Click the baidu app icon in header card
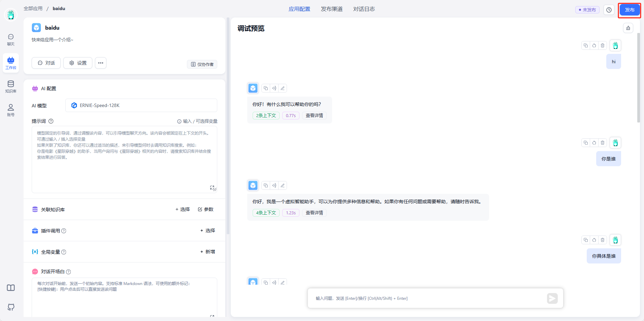Screen dimensions: 644x321 coord(36,28)
